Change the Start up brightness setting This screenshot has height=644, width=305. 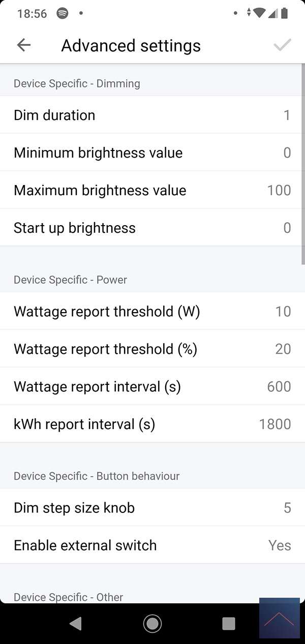[x=152, y=228]
